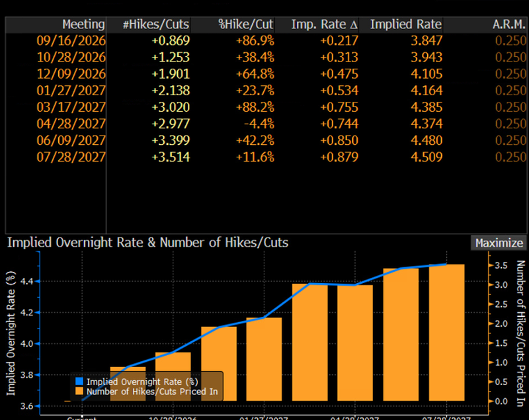Click the 4.105 implied rate value
Screen dimensions: 529x420
427,74
